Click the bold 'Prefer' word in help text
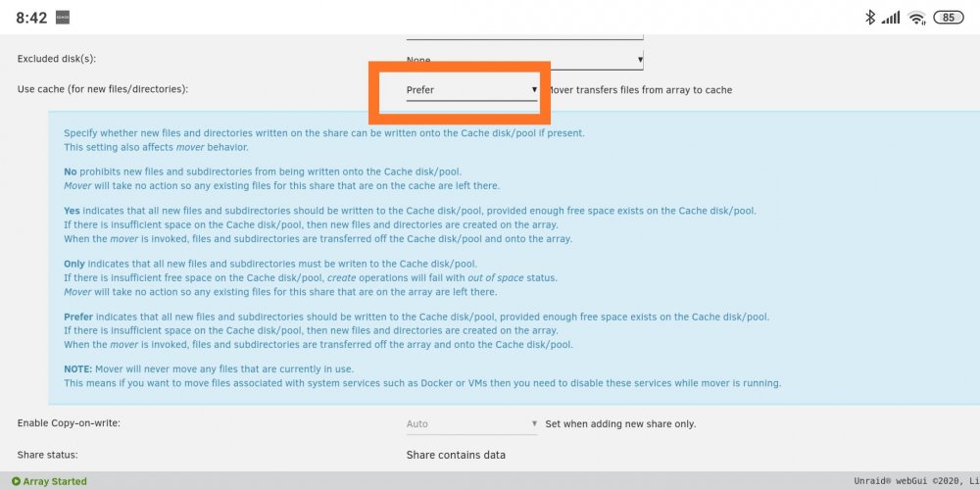The height and width of the screenshot is (490, 980). click(x=78, y=317)
